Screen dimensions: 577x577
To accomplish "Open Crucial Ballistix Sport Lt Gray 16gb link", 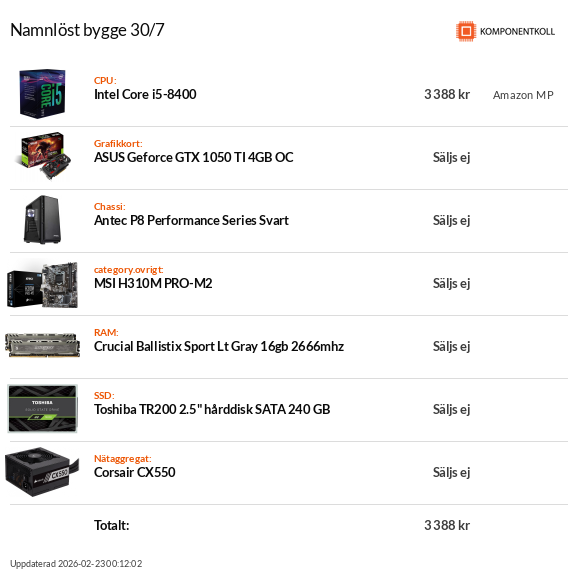I will tap(219, 346).
